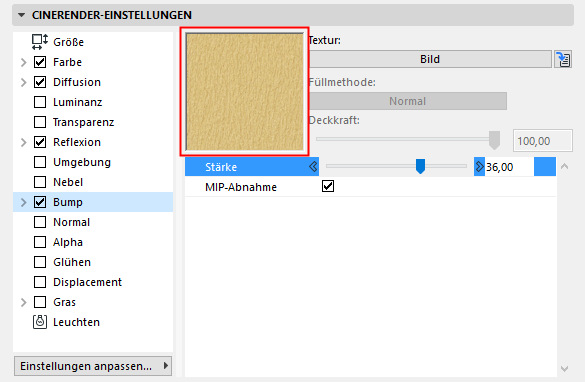
Task: Enable the Nebel checkbox
Action: [40, 182]
